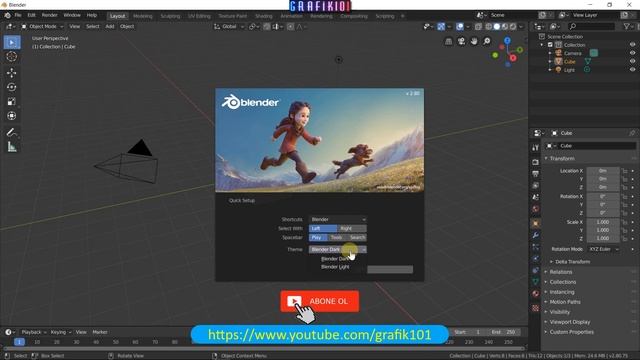Open the Active Tool settings tab
The image size is (640, 360).
tap(536, 147)
